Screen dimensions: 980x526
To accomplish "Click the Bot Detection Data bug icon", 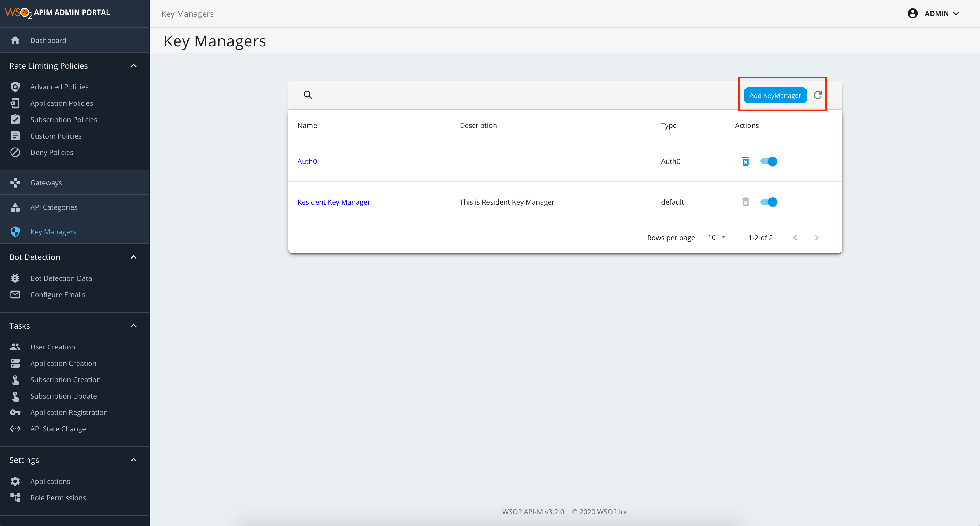I will coord(15,278).
